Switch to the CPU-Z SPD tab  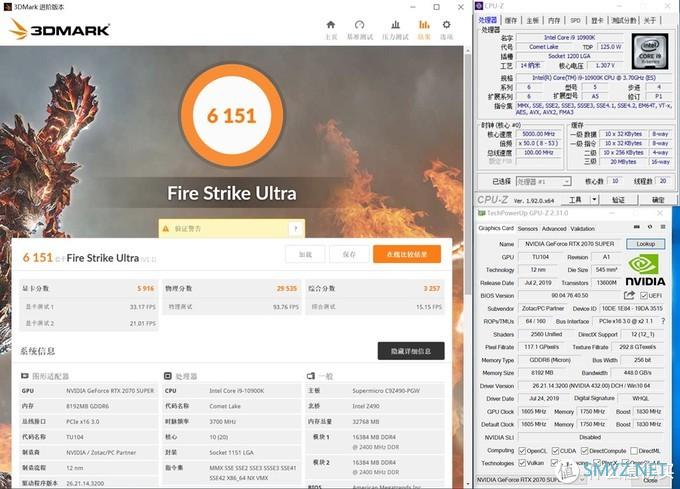click(574, 19)
